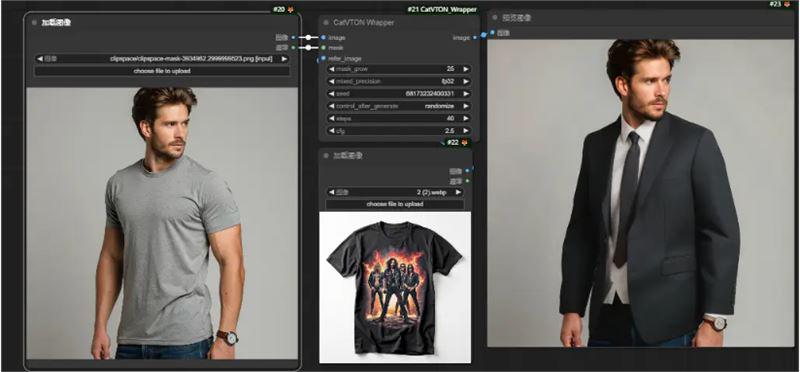Viewport: 800px width, 372px height.
Task: Click the fox badge beside #23
Action: [787, 4]
